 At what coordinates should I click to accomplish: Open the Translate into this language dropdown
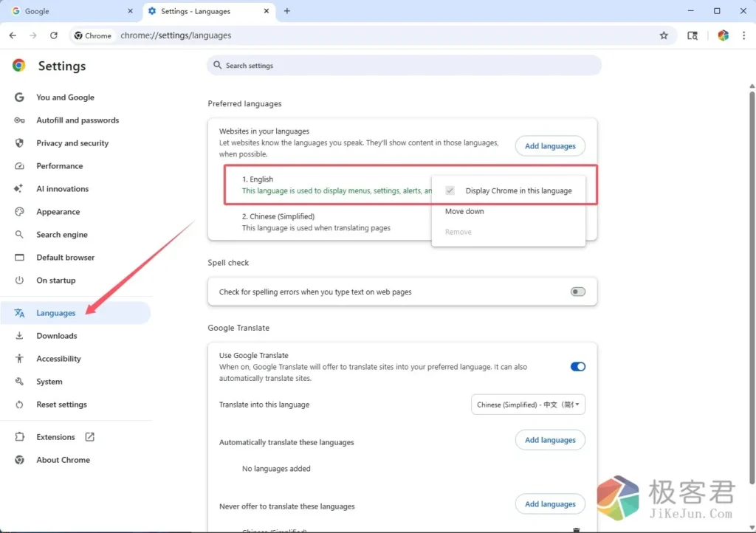[528, 405]
